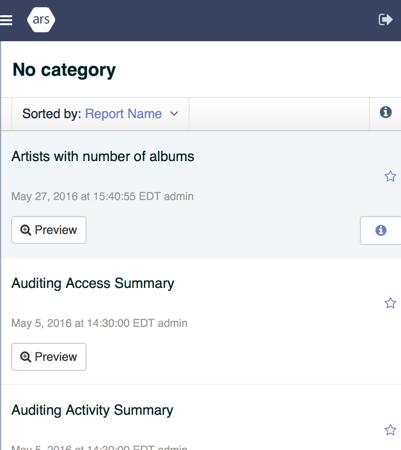Favorite Artists with number of albums star
Viewport: 401px width, 450px height.
pos(390,176)
